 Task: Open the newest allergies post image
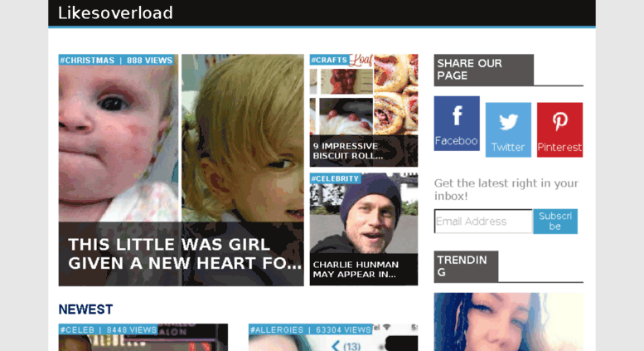click(333, 338)
